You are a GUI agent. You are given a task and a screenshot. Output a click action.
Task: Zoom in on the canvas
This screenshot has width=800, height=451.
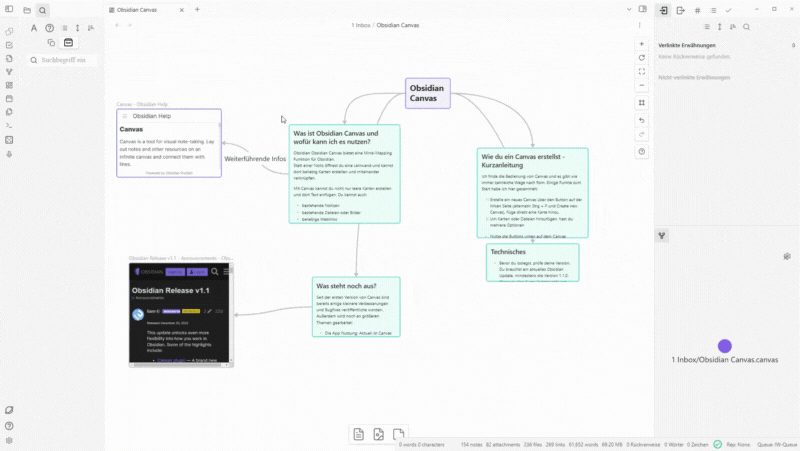pos(642,44)
